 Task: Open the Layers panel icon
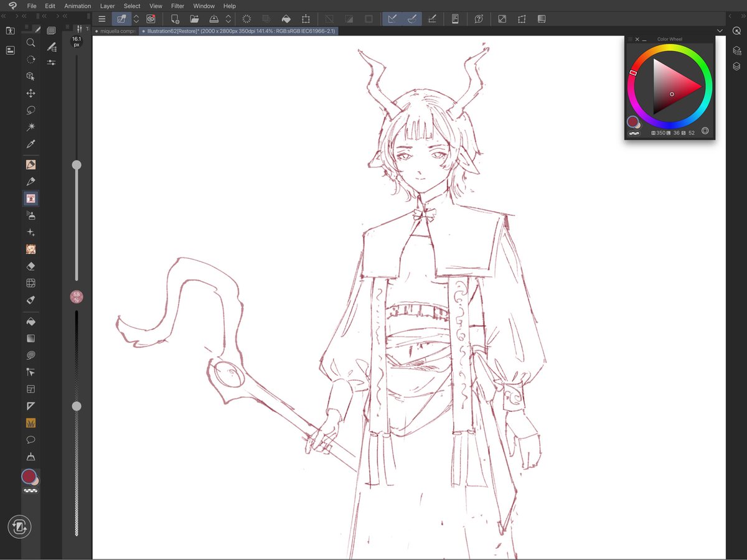(736, 66)
